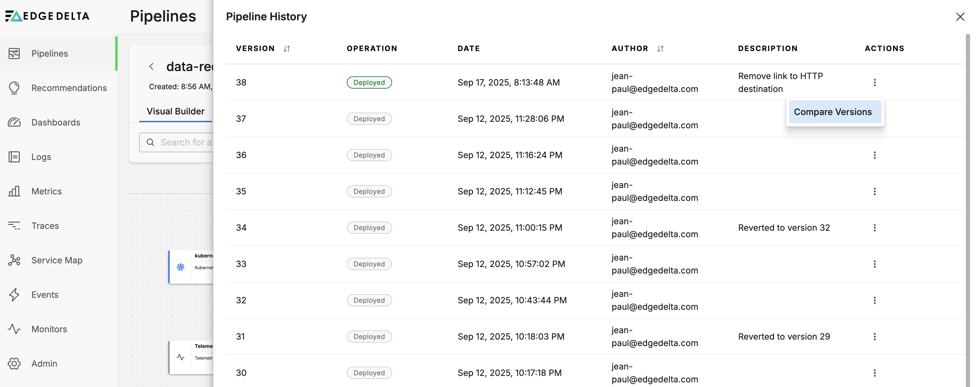This screenshot has width=980, height=387.
Task: Click 'Reverted to version 32' description
Action: tap(784, 228)
